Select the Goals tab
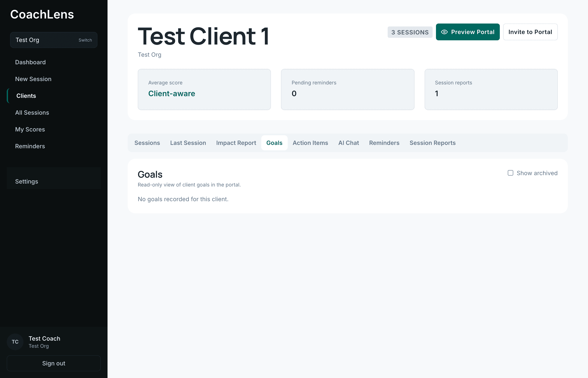 point(274,143)
